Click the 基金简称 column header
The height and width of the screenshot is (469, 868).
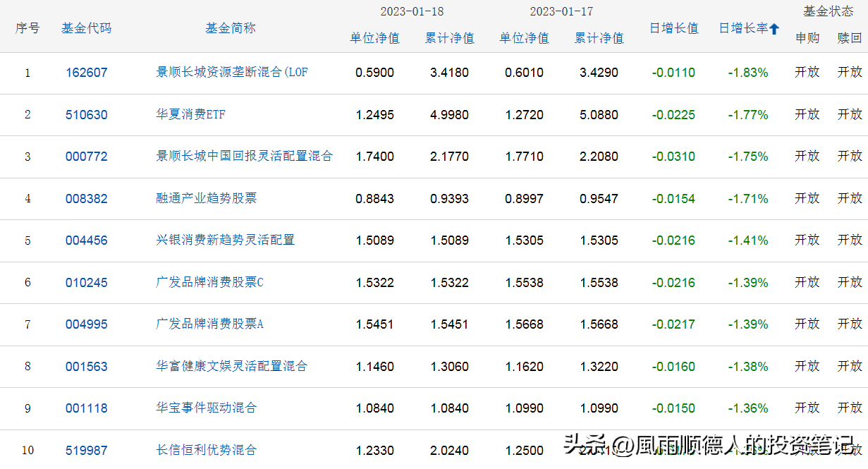coord(231,28)
